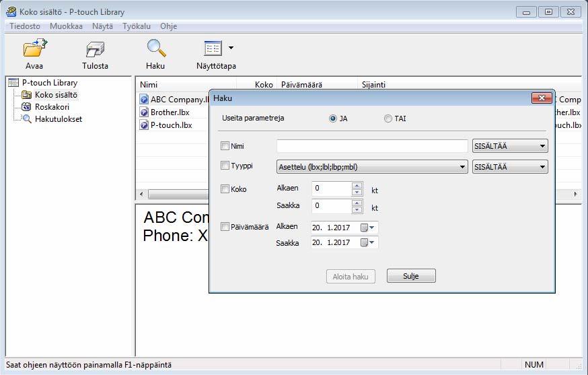Click the Näyttötapa view mode icon
Viewport: 588px width, 375px height.
[213, 48]
